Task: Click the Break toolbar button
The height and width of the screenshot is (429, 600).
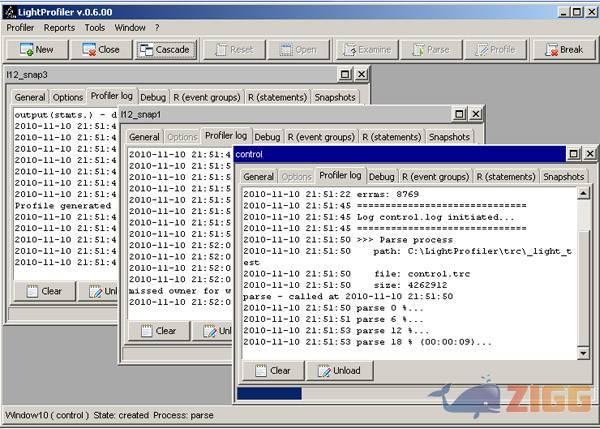Action: (563, 49)
